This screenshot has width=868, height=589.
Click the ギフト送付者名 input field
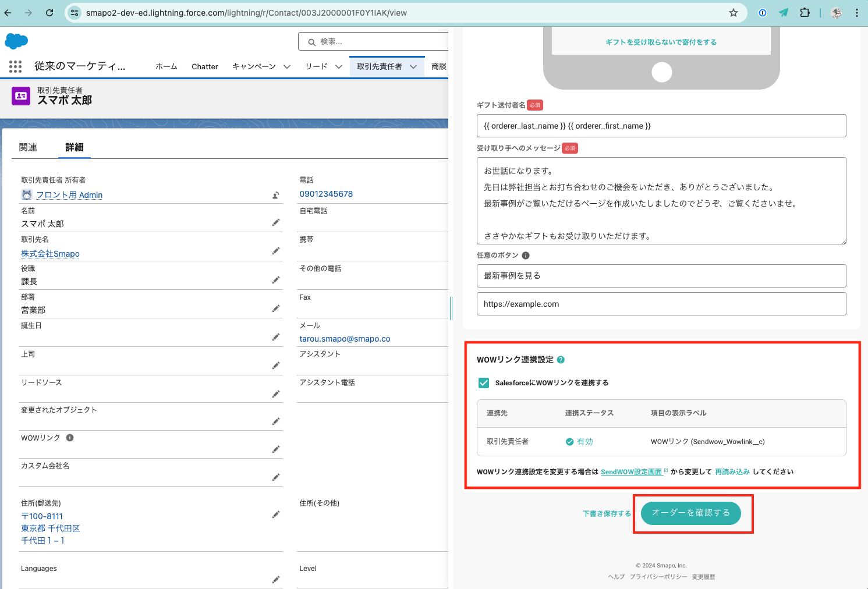[661, 126]
